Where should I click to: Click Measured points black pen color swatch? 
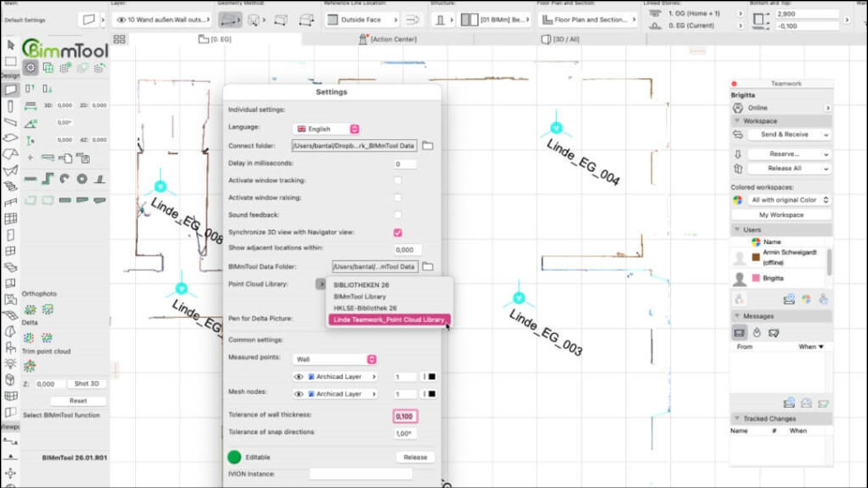tap(432, 377)
